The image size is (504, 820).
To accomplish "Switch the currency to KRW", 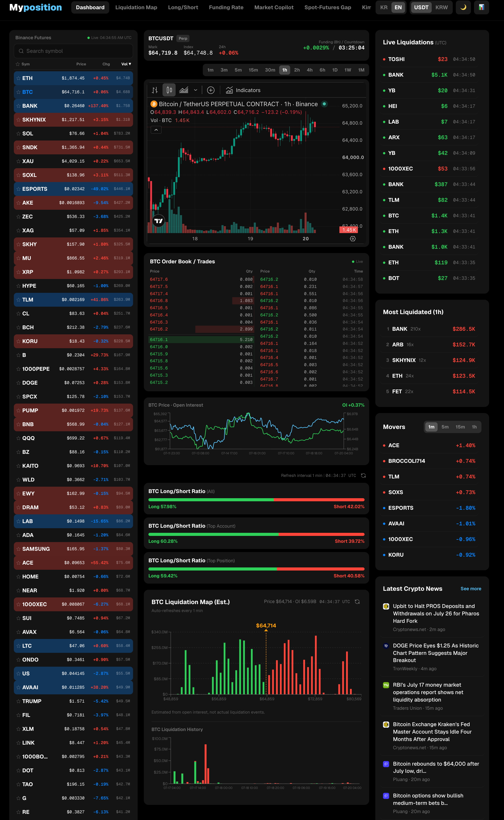I will click(441, 7).
